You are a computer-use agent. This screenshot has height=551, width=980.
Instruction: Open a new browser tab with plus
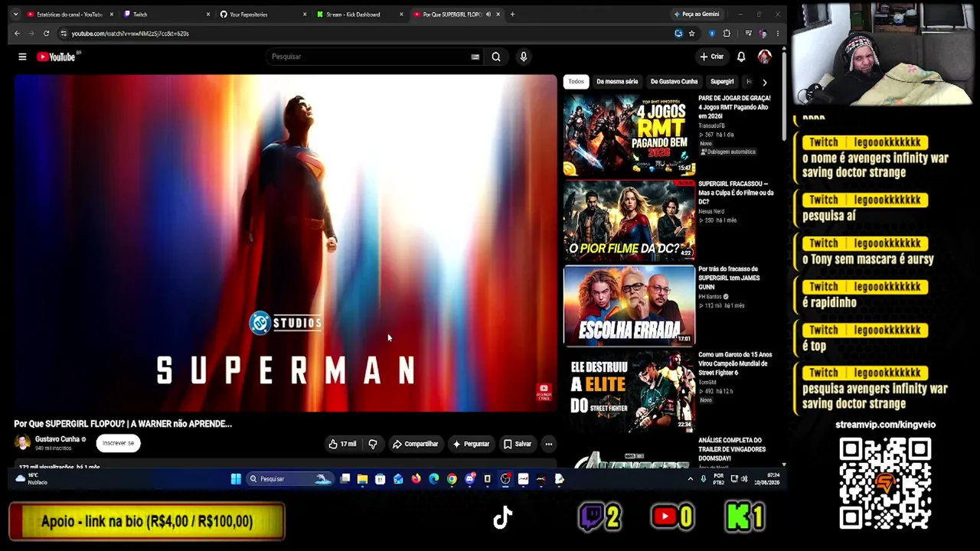click(x=512, y=15)
